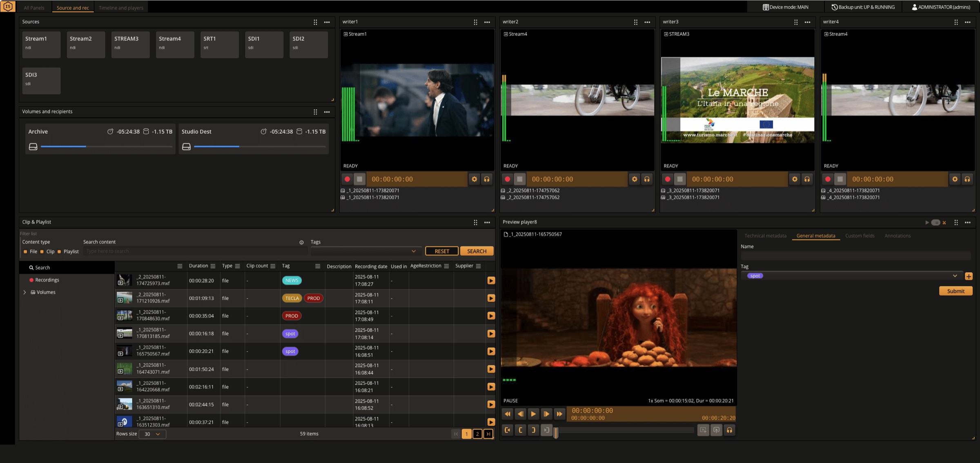Screen dimensions: 980x463
Task: Submit the general metadata form
Action: click(x=955, y=291)
